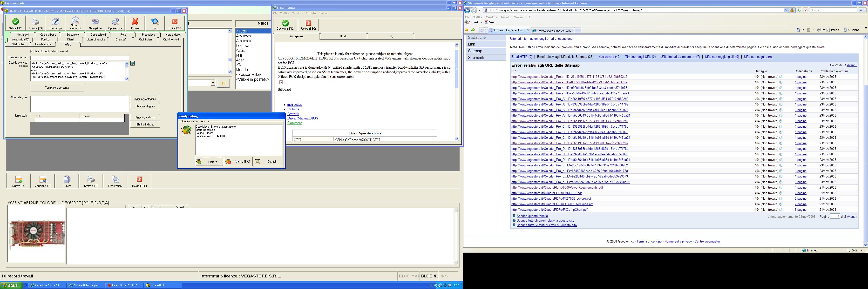Screen dimensions: 868x289
Task: Switch to the Caratteristiche tab
Action: click(43, 44)
